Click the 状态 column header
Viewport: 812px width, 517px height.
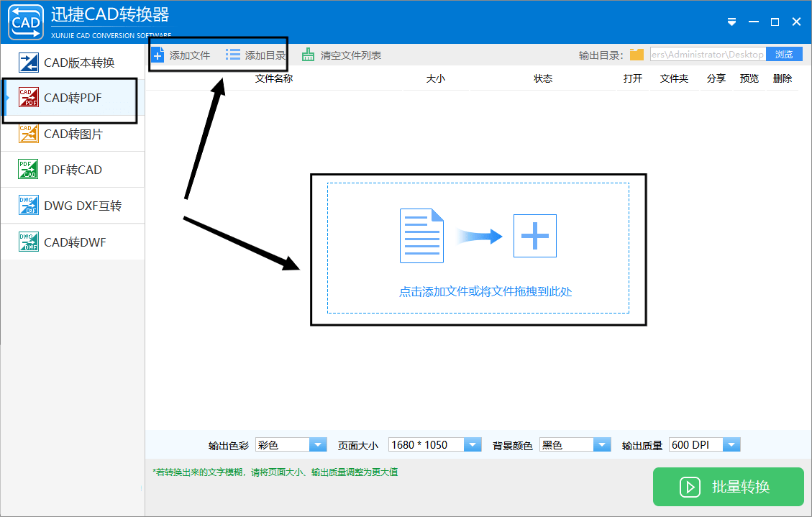(543, 78)
